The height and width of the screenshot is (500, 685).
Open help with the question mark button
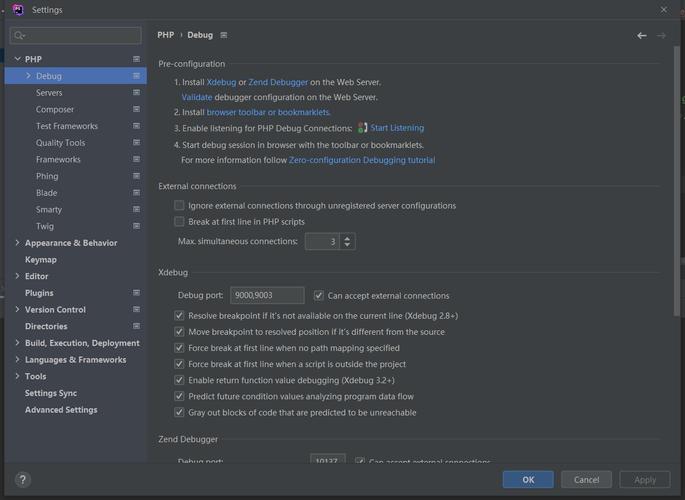click(x=23, y=479)
